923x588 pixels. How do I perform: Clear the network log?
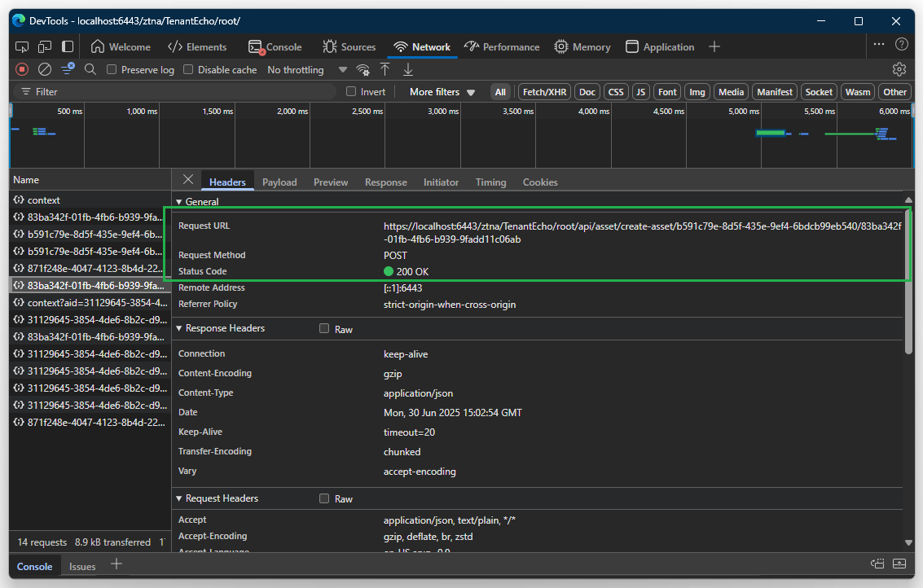(x=45, y=70)
